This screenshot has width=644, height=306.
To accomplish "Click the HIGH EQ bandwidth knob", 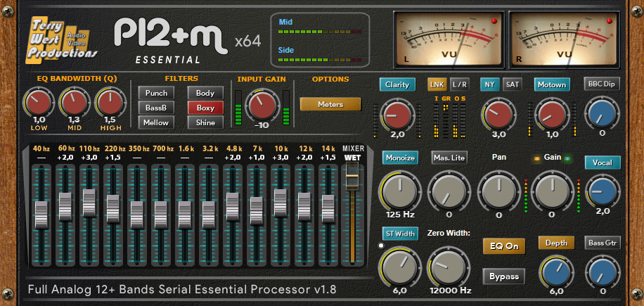I will tap(111, 103).
